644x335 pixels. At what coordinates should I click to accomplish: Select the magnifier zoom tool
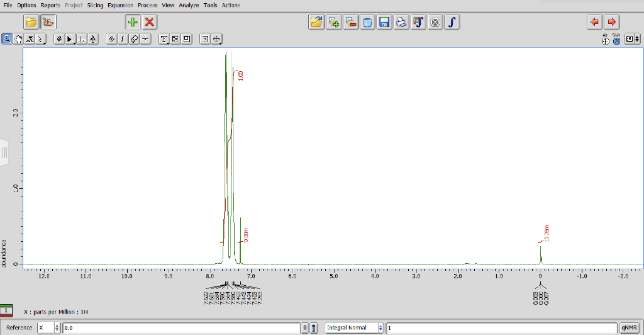(7, 39)
